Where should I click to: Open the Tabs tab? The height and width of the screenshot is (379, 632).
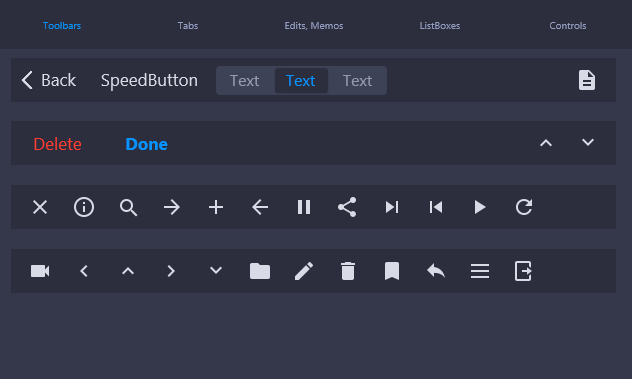tap(188, 26)
